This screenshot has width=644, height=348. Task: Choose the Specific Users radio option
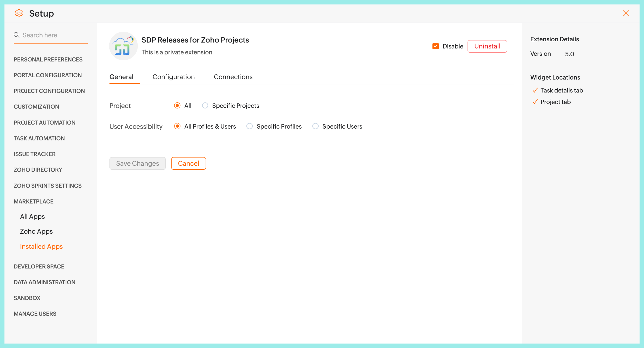tap(315, 126)
